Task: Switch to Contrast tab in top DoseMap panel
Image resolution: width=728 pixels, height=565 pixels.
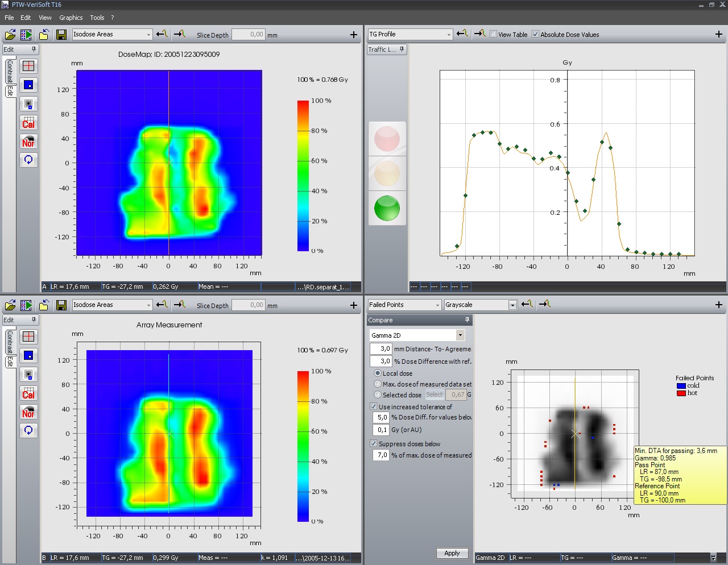Action: (x=10, y=72)
